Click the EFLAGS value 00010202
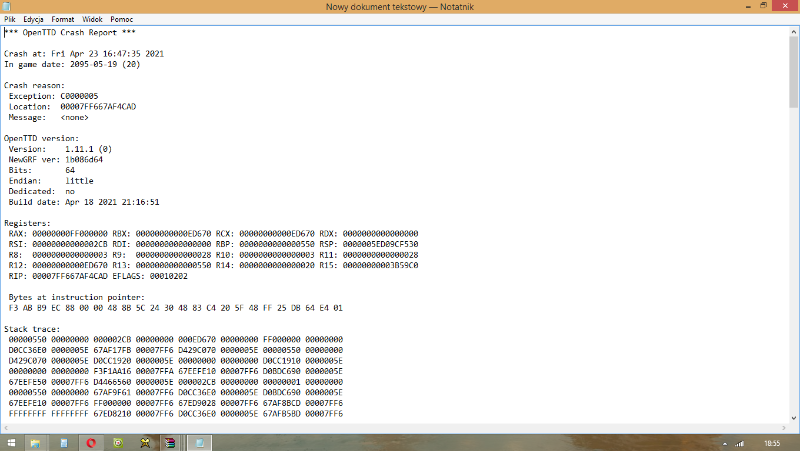The width and height of the screenshot is (800, 451). [168, 276]
